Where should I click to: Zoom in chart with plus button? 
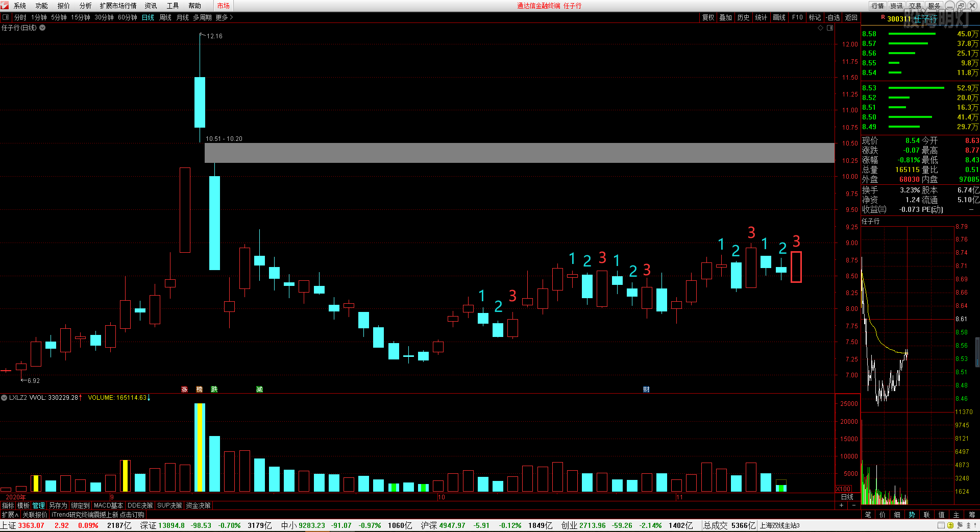point(842,505)
